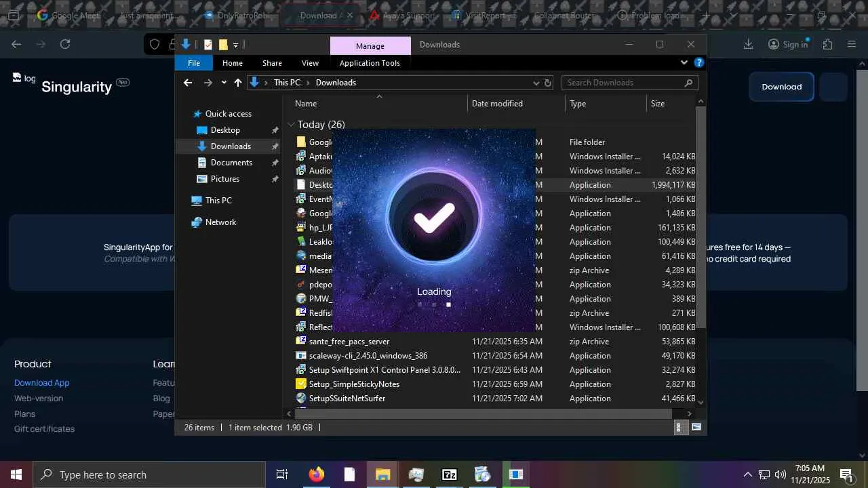
Task: Click the Download button on Singularity page
Action: point(781,87)
